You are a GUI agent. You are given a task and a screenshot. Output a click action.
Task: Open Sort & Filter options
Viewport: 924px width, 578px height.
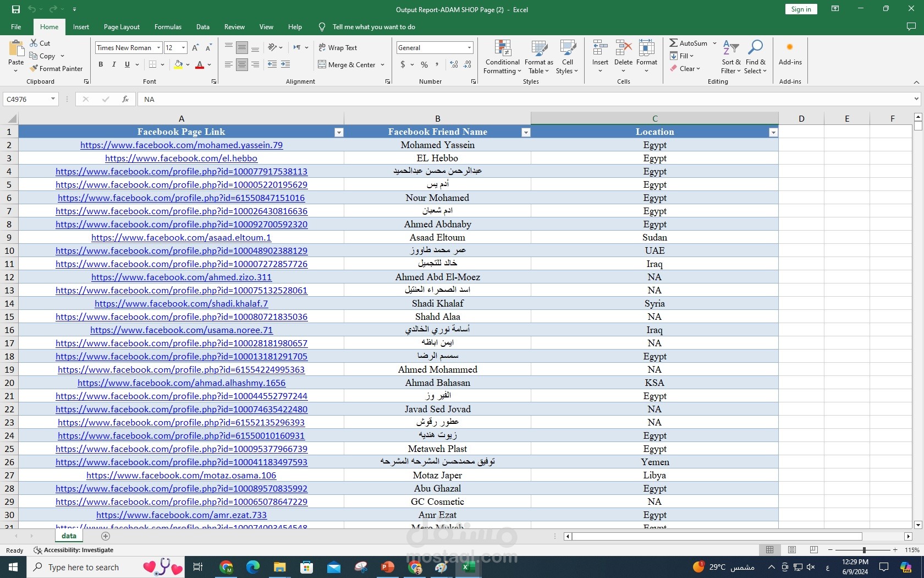click(x=731, y=57)
